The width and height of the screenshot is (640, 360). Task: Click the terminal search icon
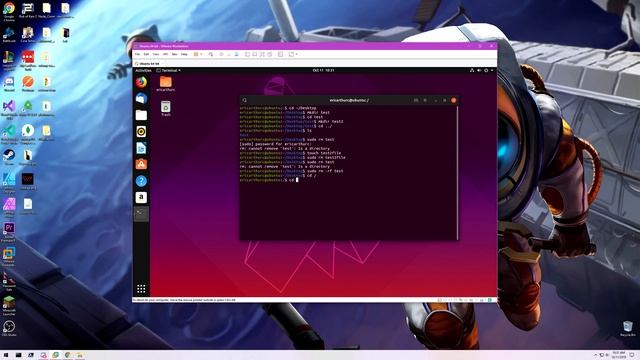point(244,100)
